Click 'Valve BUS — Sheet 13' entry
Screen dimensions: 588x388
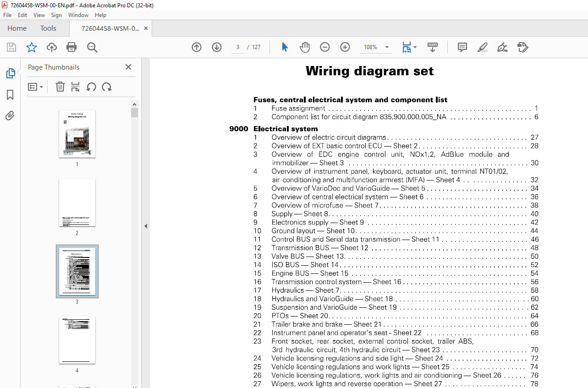(308, 257)
